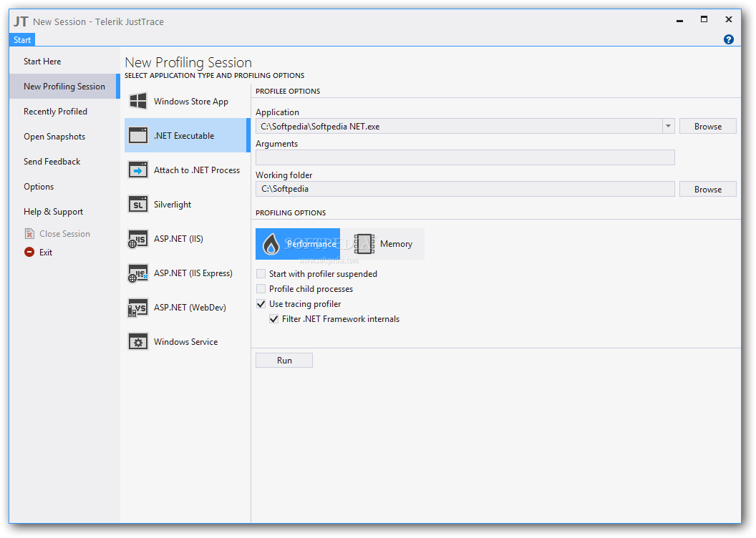Image resolution: width=756 pixels, height=538 pixels.
Task: Select the .NET Executable window icon
Action: pos(138,135)
